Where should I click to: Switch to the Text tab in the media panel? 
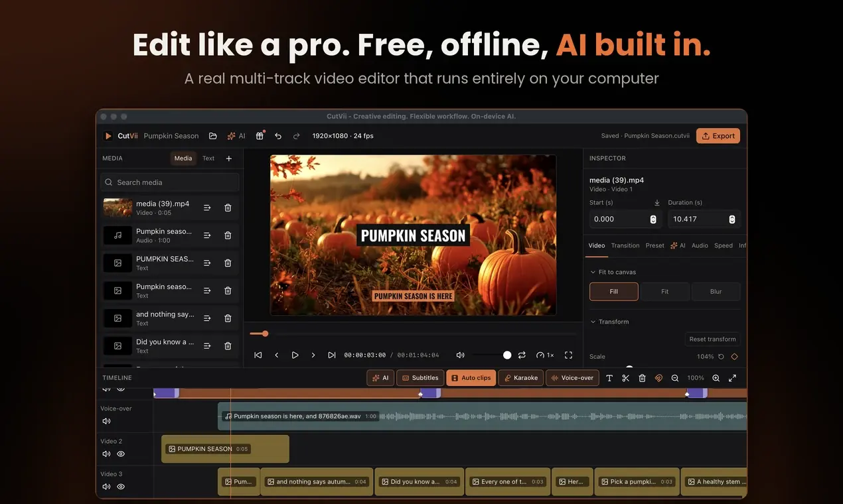(x=208, y=158)
